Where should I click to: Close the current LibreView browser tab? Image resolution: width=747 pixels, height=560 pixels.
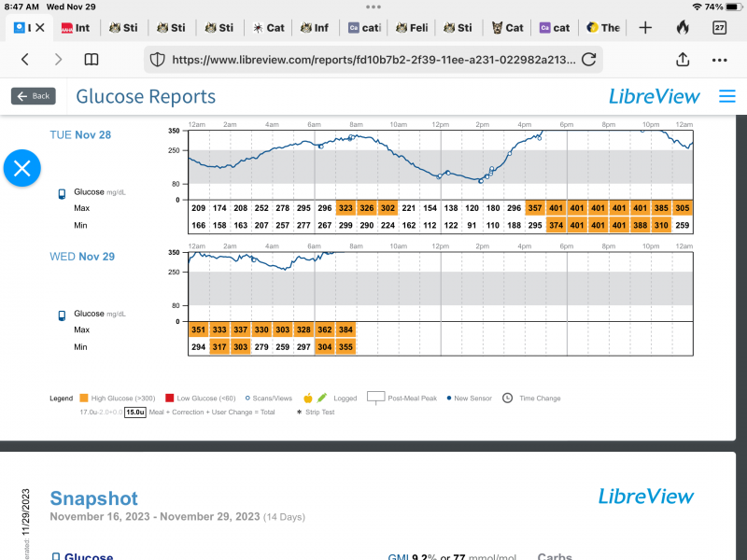coord(39,28)
